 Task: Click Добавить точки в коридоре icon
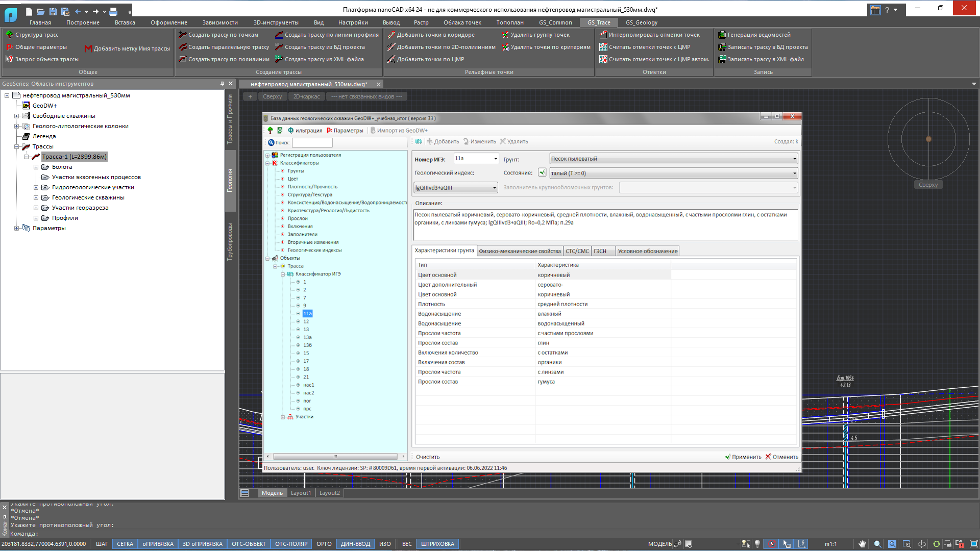click(x=391, y=35)
